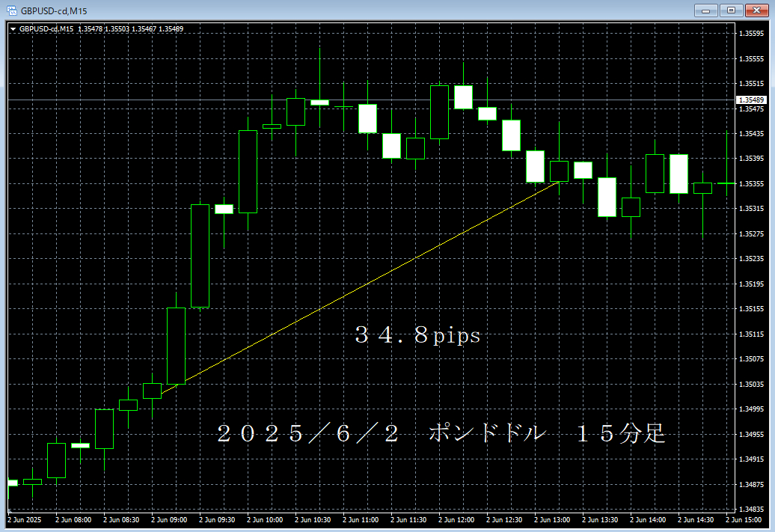
Task: Maximize the GBPUSD-cd,M15 chart window
Action: click(x=731, y=10)
